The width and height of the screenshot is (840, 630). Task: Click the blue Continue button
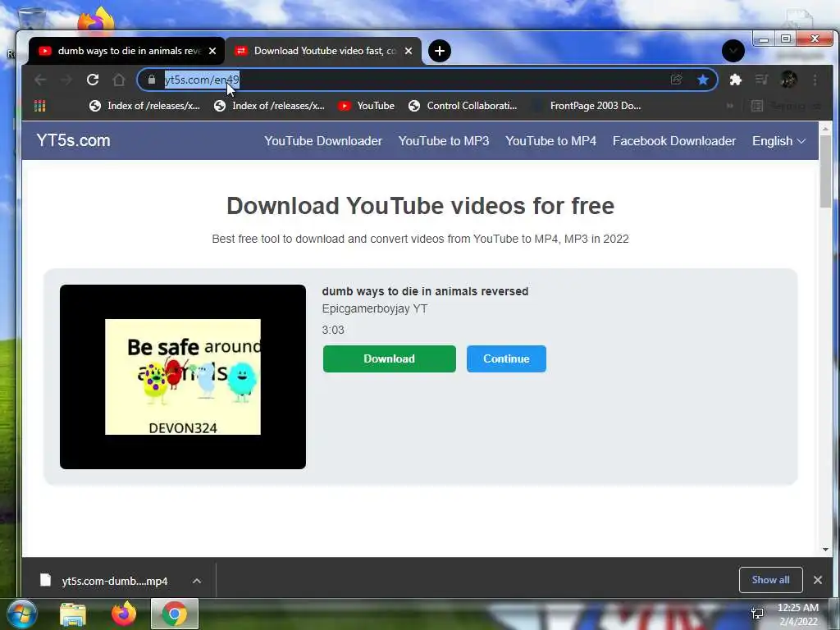pos(506,359)
